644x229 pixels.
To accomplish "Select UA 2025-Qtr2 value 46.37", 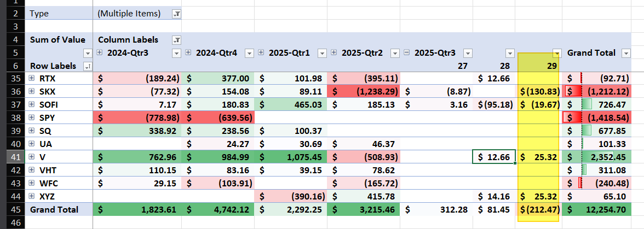I will tap(364, 144).
